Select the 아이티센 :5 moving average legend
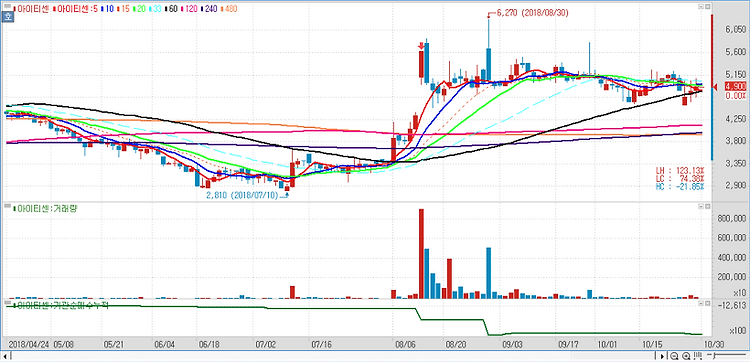 [77, 9]
